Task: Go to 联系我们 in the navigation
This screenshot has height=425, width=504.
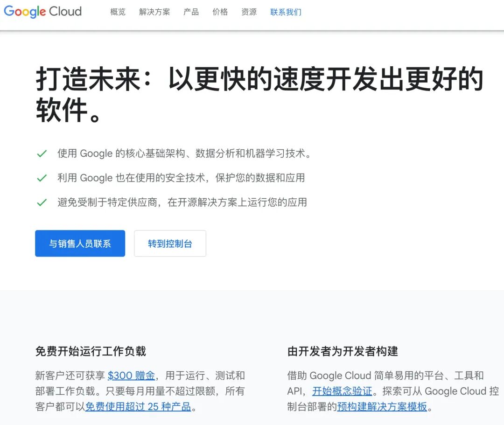Action: (286, 12)
